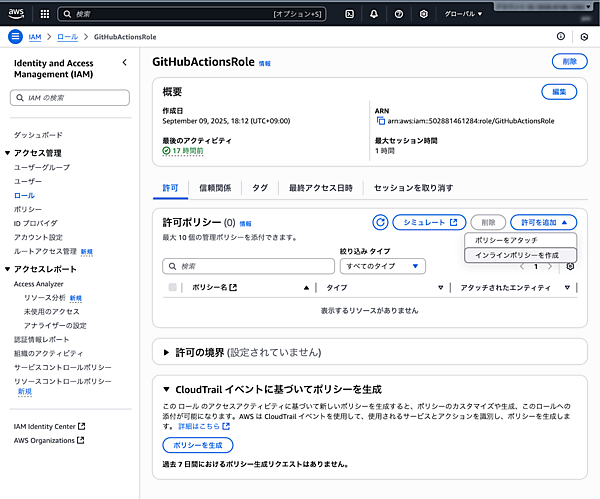Viewport: 600px width, 499px height.
Task: Click the help question mark icon
Action: (399, 14)
